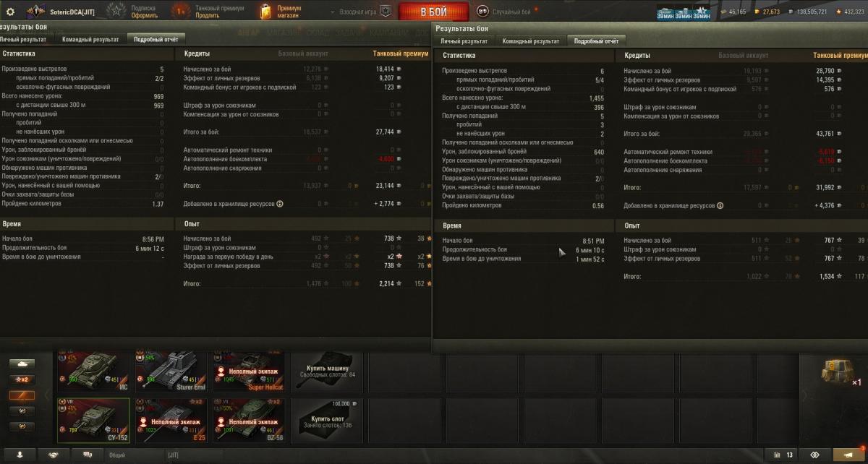
Task: Toggle the tank type carousel filter
Action: click(21, 364)
